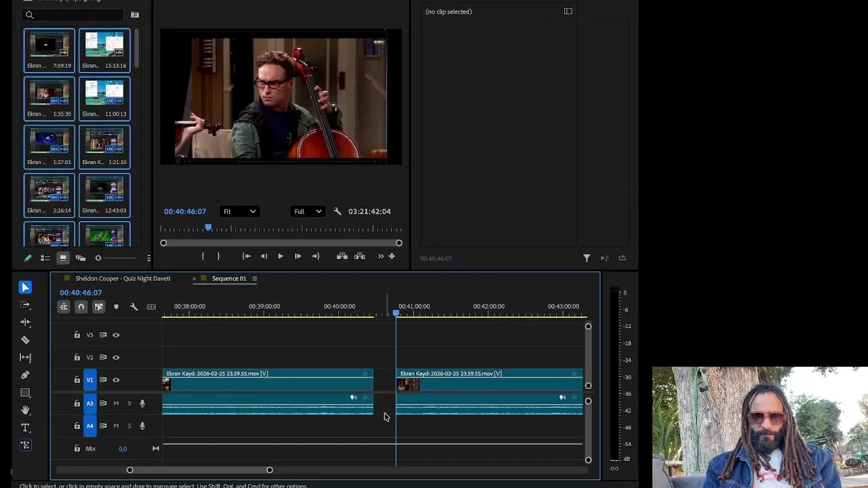This screenshot has height=488, width=868.
Task: Click the search field in Project panel
Action: click(73, 15)
